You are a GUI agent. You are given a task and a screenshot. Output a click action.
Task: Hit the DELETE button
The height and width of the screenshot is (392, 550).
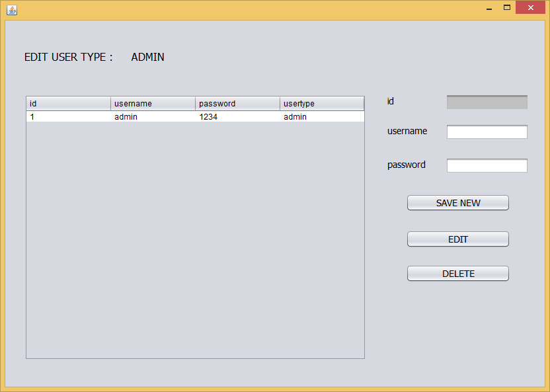point(457,274)
